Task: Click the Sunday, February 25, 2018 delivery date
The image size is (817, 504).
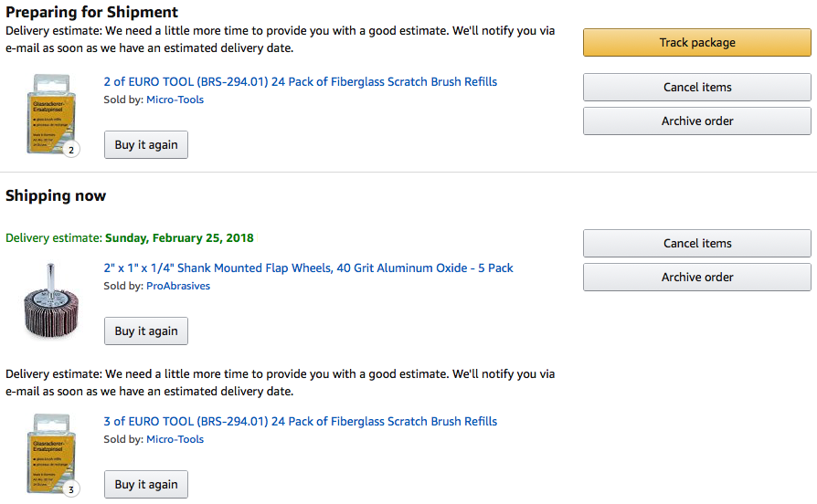Action: point(179,238)
